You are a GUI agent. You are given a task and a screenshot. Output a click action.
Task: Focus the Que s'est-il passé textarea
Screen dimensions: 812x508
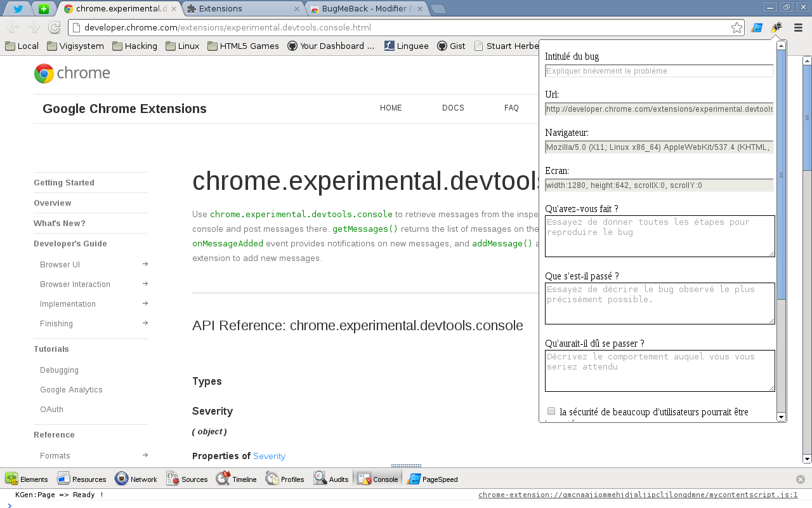(x=660, y=304)
